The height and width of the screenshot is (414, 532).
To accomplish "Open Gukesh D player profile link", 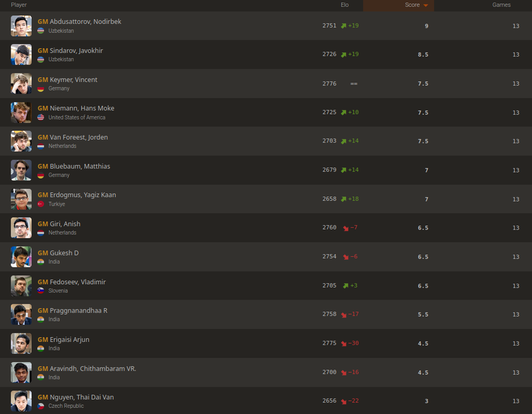I will [x=65, y=253].
